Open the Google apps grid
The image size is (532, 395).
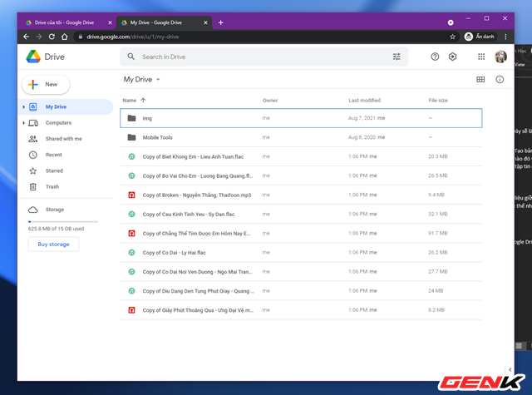tap(481, 57)
